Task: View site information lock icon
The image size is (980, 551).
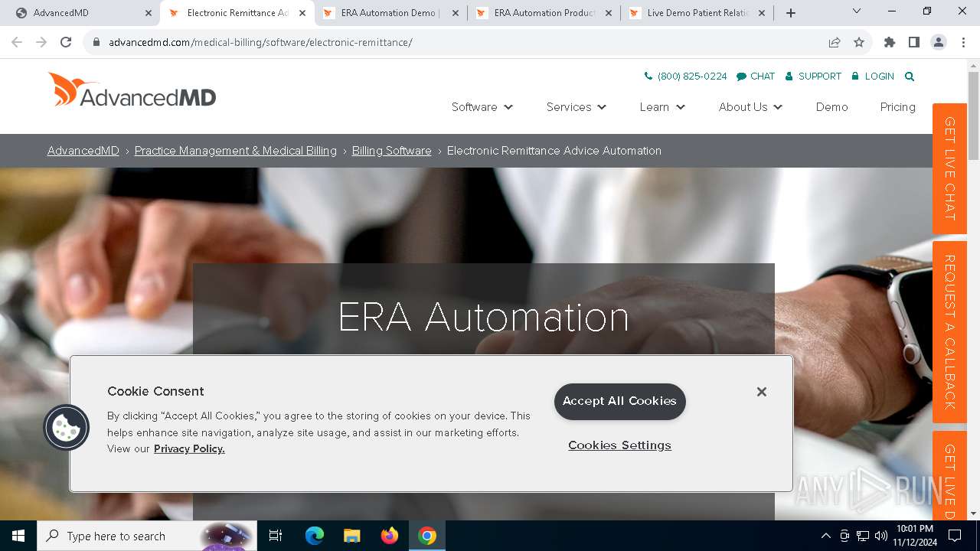Action: pos(96,42)
